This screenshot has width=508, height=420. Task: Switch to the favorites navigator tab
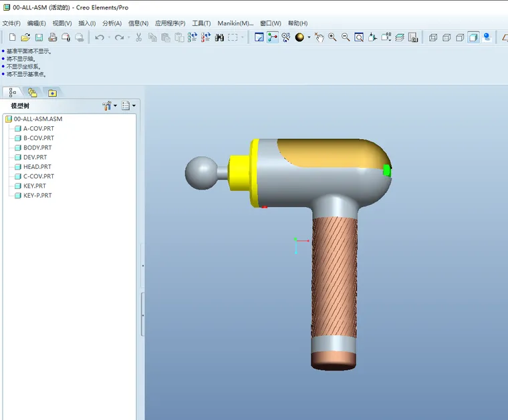click(52, 93)
